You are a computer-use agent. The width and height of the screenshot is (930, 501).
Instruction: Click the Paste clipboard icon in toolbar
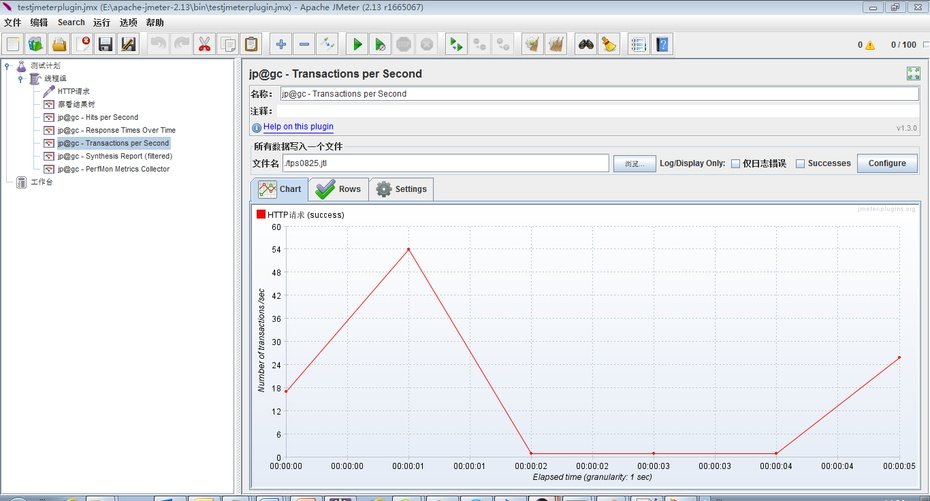tap(251, 44)
